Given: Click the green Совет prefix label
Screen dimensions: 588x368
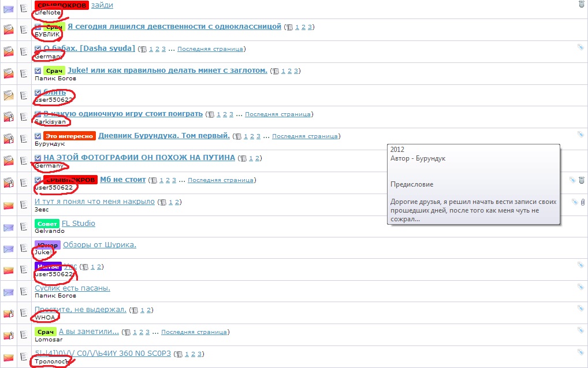Looking at the screenshot, I should [47, 224].
